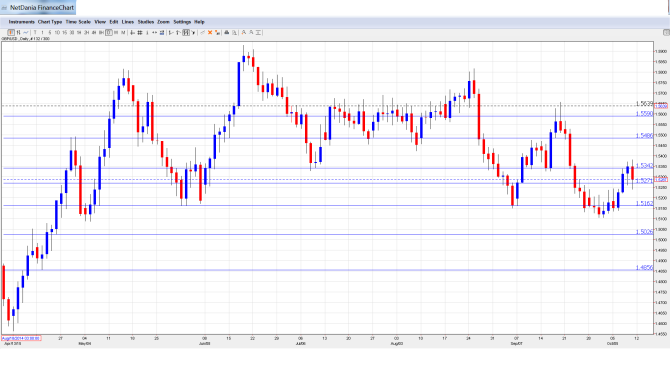The image size is (670, 377).
Task: Click the faded pencil icon before orange X
Action: pyautogui.click(x=202, y=32)
